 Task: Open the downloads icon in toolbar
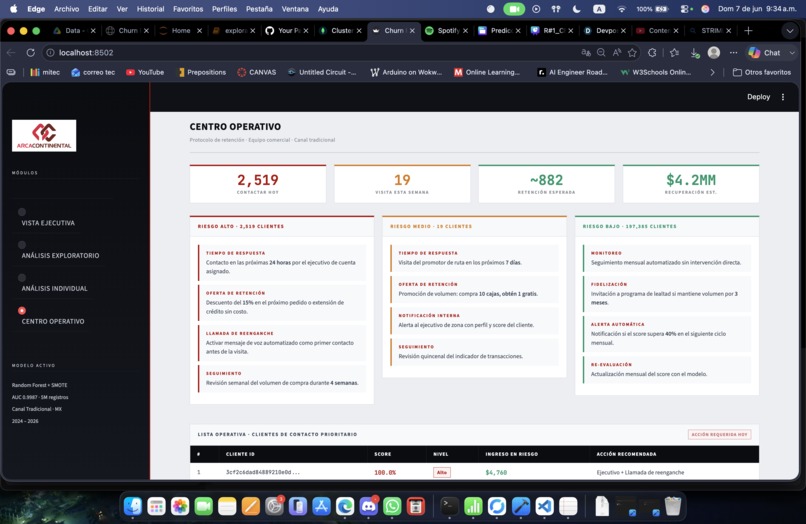click(x=694, y=52)
